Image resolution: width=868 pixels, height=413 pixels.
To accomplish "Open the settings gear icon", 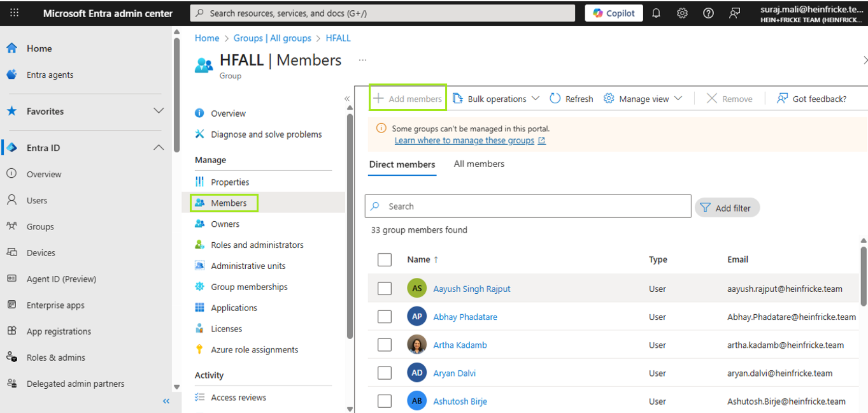I will (x=682, y=13).
